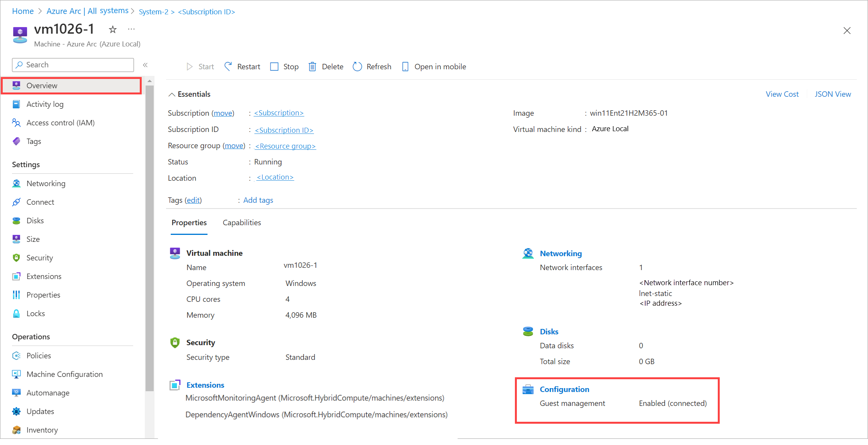This screenshot has height=445, width=868.
Task: Click the Refresh toolbar icon
Action: (x=357, y=67)
